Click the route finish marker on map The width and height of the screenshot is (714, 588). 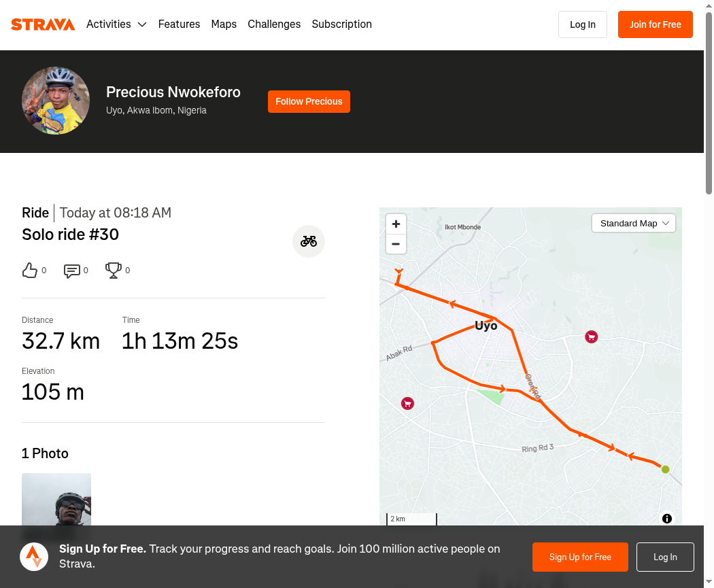click(x=399, y=272)
